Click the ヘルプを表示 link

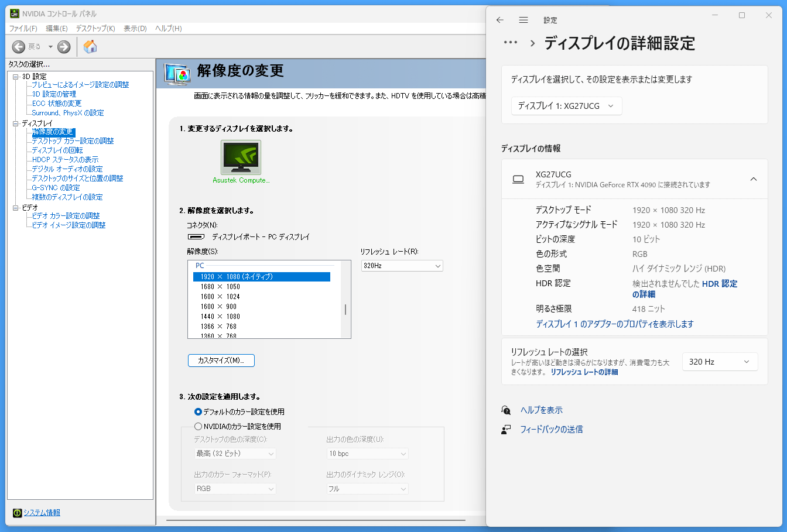coord(542,410)
